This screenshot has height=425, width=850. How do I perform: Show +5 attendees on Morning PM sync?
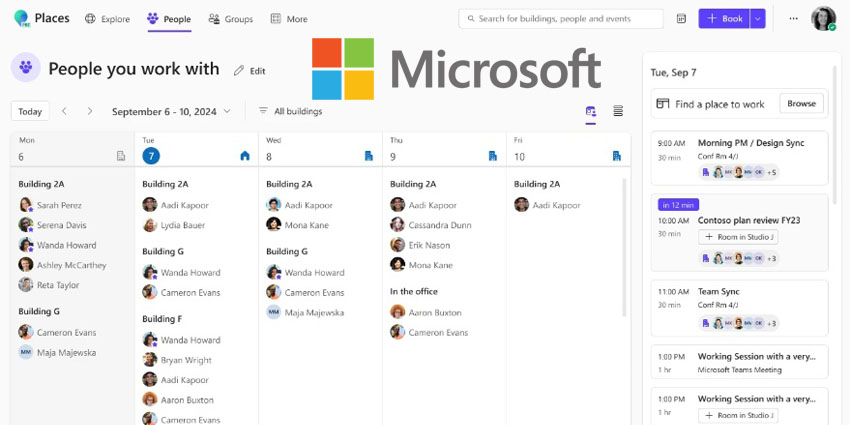[x=772, y=173]
